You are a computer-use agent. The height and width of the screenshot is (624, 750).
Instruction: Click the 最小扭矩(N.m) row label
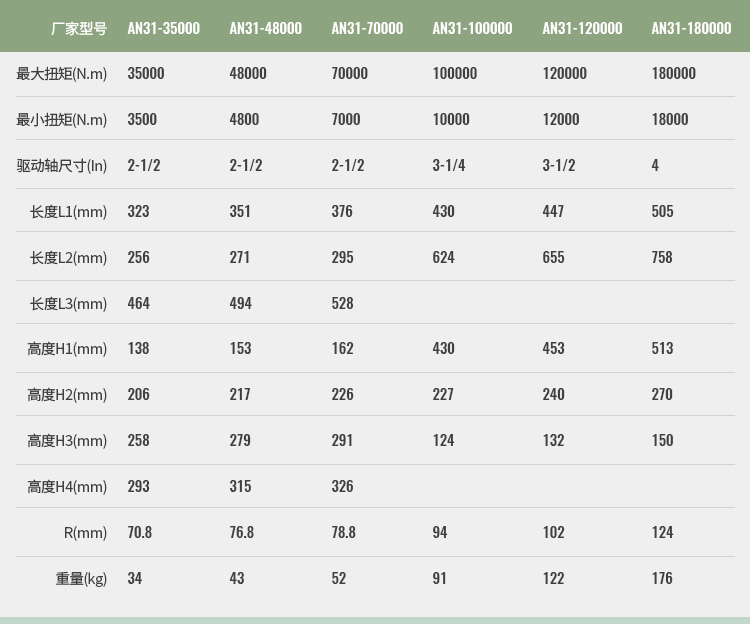62,119
